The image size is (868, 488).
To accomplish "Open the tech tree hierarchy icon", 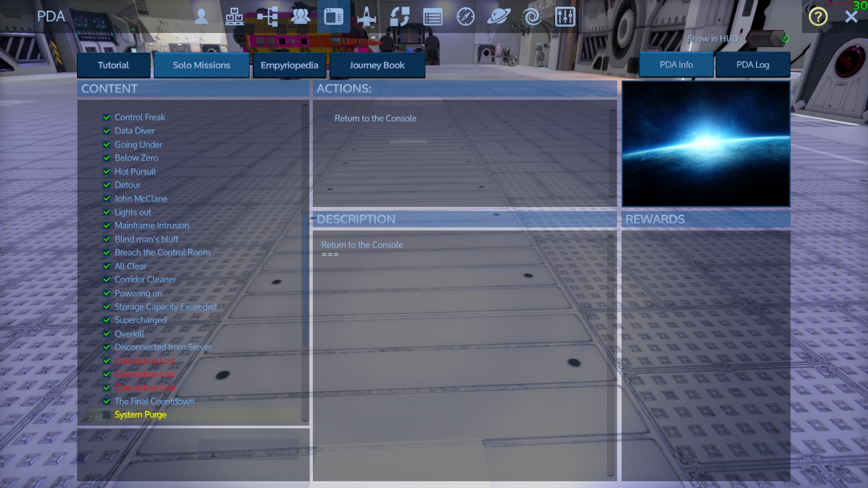I will pos(267,17).
